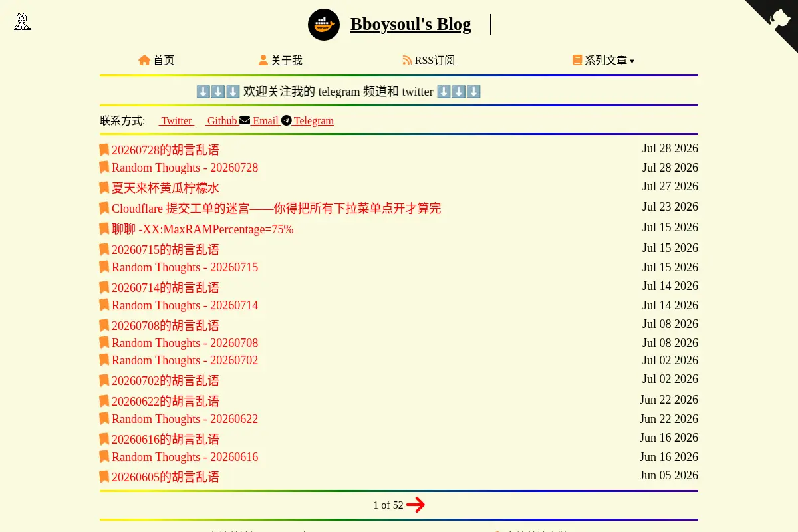
Task: Open post 20260702的胡言乱语
Action: pos(166,380)
